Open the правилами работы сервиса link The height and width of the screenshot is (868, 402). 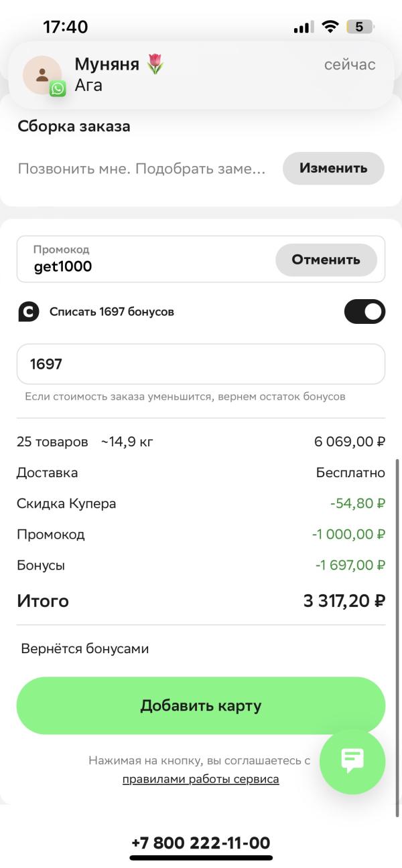(200, 779)
